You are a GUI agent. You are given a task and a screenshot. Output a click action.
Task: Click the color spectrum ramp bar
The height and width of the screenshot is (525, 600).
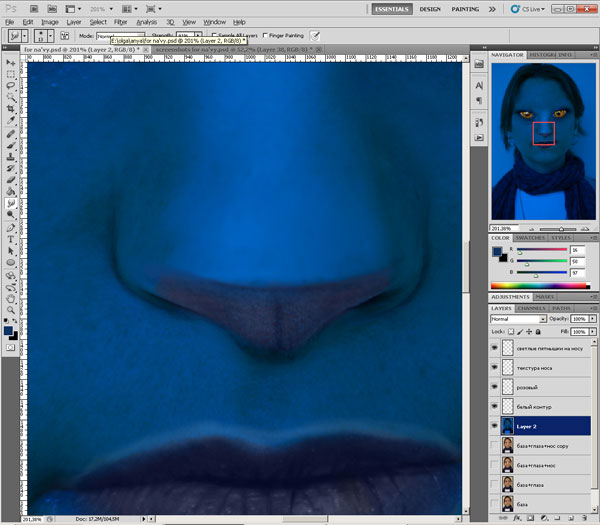click(x=540, y=286)
